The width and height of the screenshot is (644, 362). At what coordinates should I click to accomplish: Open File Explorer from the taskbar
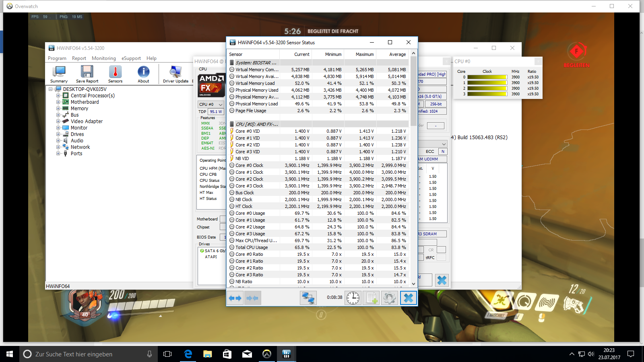point(208,354)
